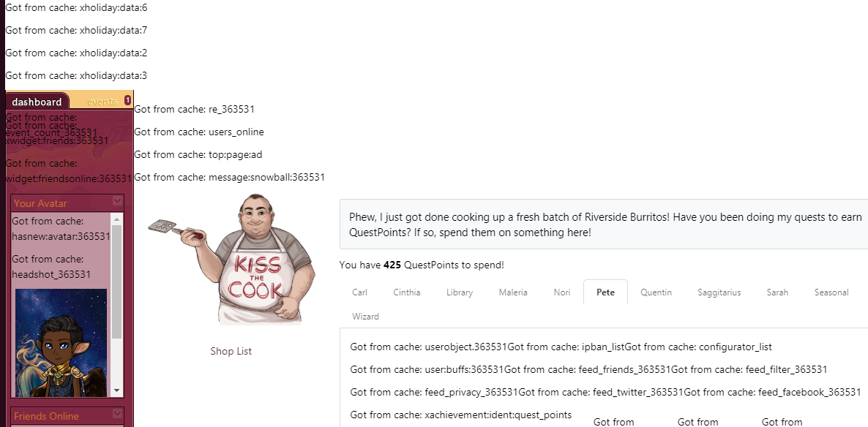Select the Seasonal shop tab
This screenshot has width=868, height=427.
[x=831, y=292]
